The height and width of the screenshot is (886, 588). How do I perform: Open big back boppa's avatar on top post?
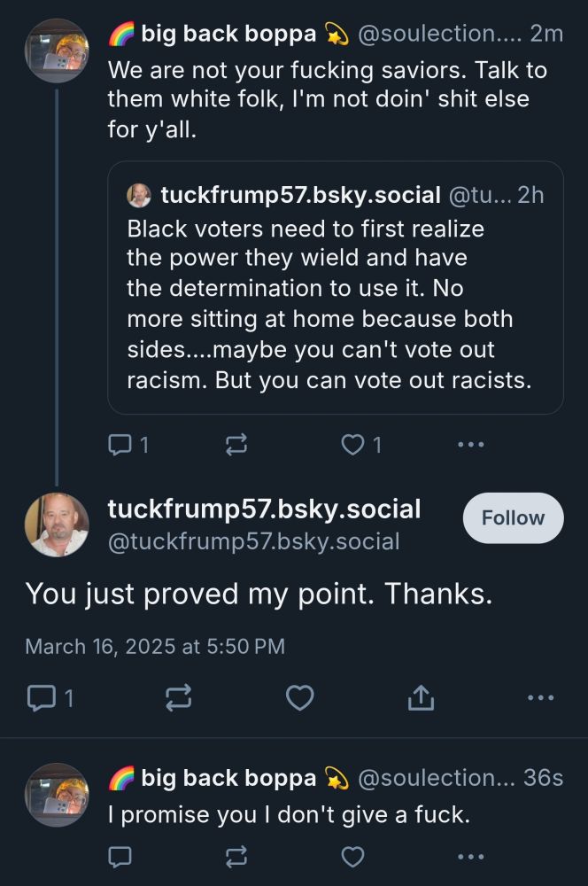pyautogui.click(x=57, y=50)
